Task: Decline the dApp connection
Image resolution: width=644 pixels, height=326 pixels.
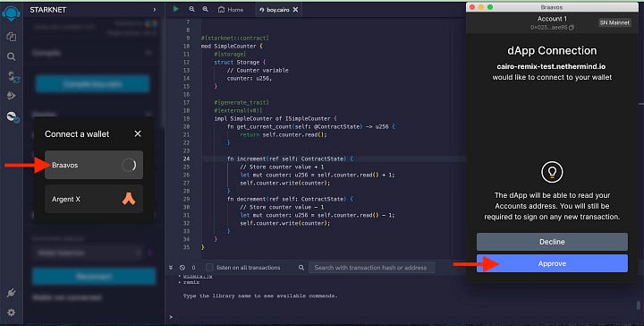Action: tap(552, 242)
